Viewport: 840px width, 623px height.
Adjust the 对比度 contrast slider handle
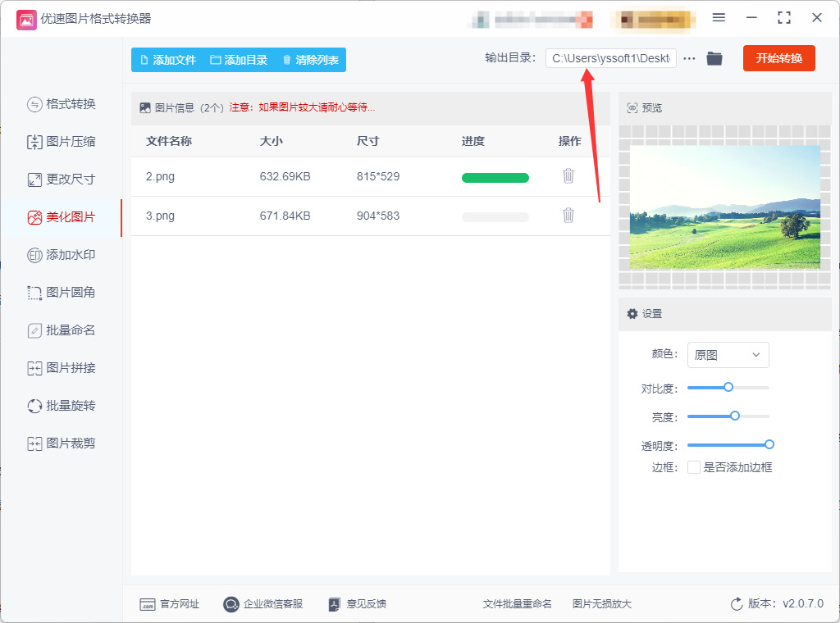728,387
